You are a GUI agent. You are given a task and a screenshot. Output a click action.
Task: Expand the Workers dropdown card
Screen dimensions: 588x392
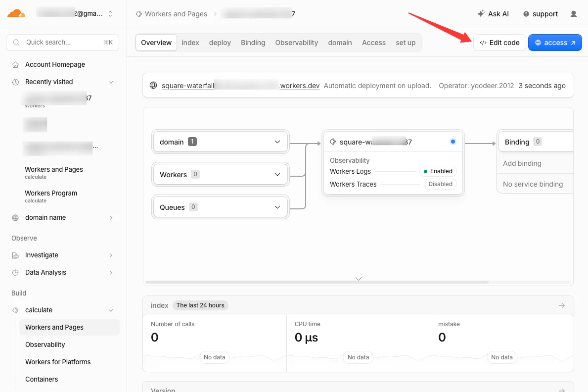coord(221,175)
